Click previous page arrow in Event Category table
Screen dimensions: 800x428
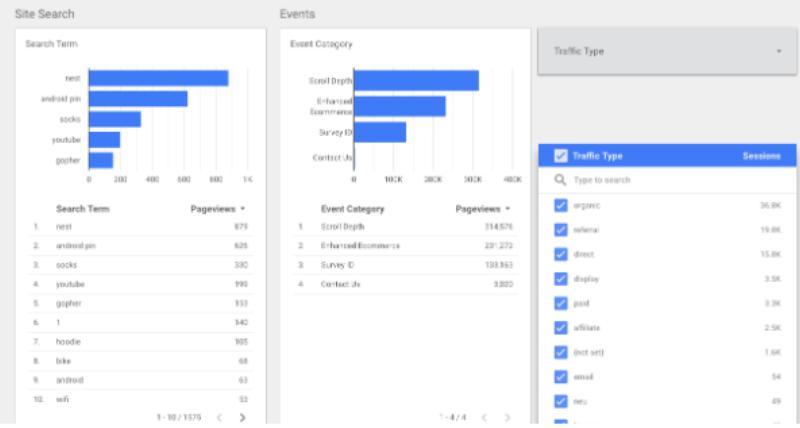point(484,417)
